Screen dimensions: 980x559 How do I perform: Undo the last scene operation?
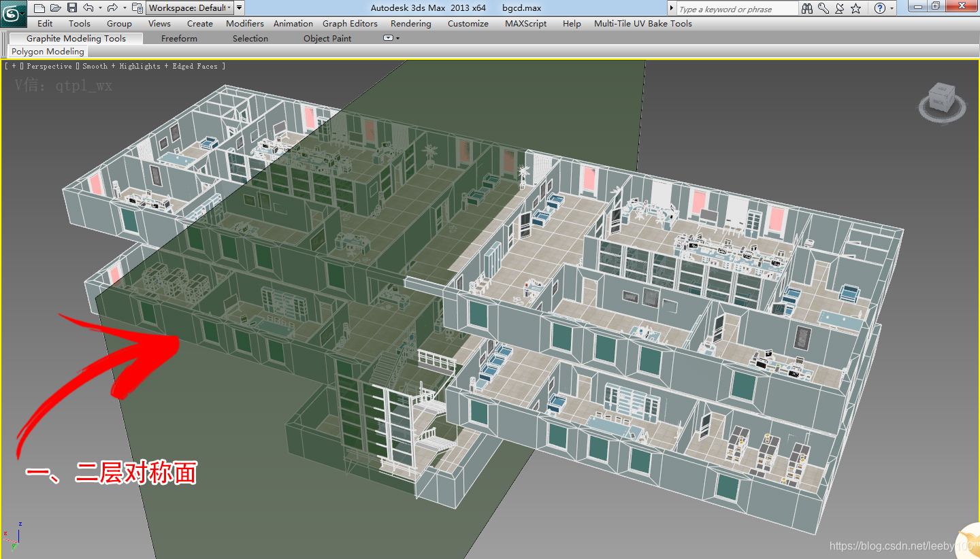pos(88,8)
